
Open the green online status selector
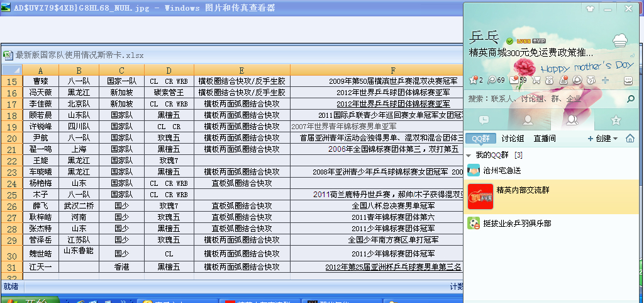click(x=509, y=41)
